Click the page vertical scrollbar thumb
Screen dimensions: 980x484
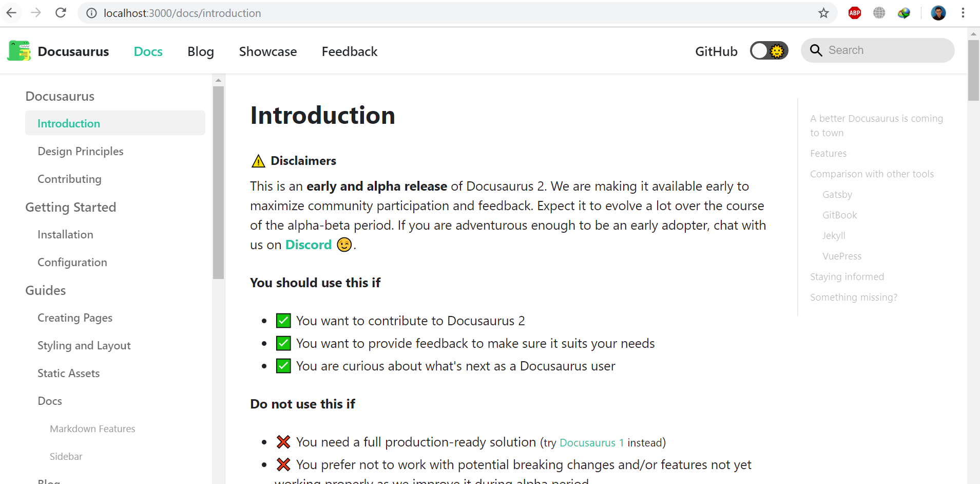click(x=973, y=70)
